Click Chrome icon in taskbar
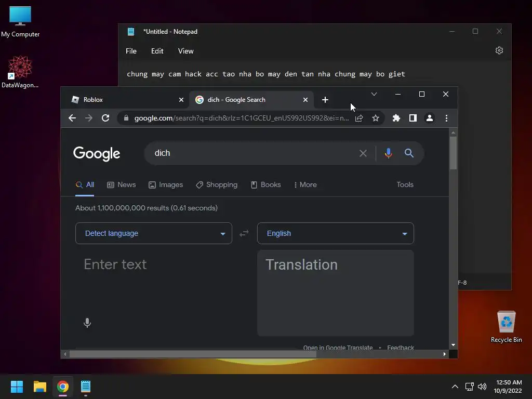The width and height of the screenshot is (532, 399). point(63,387)
